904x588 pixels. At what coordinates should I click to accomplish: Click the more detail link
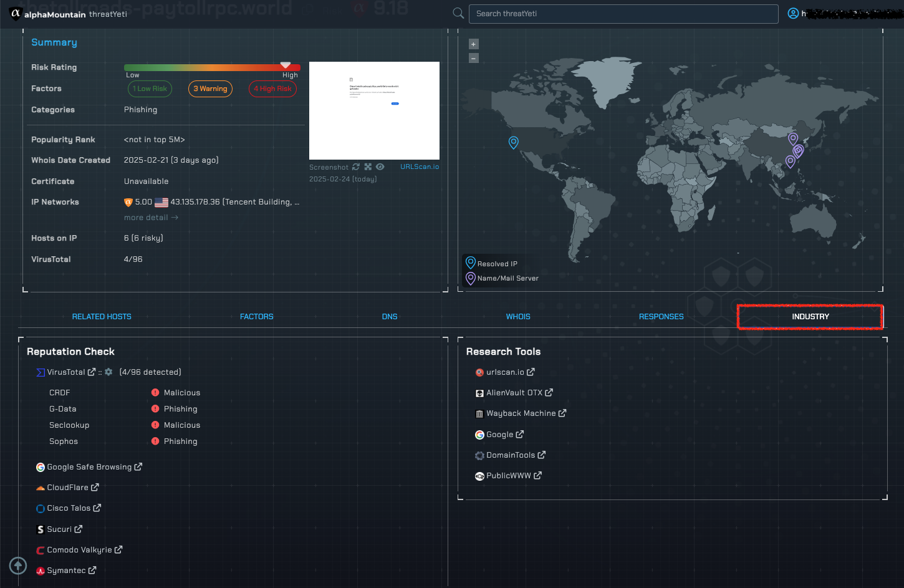[x=151, y=218]
